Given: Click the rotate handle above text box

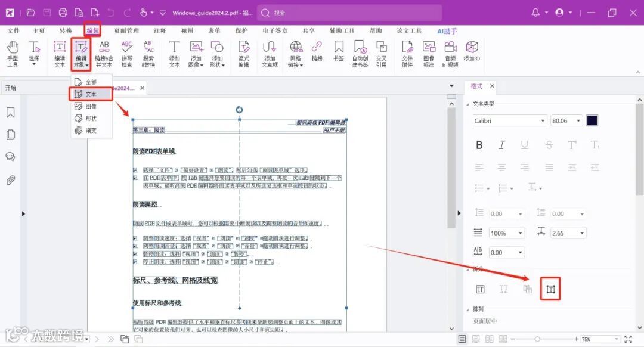Looking at the screenshot, I should point(240,110).
